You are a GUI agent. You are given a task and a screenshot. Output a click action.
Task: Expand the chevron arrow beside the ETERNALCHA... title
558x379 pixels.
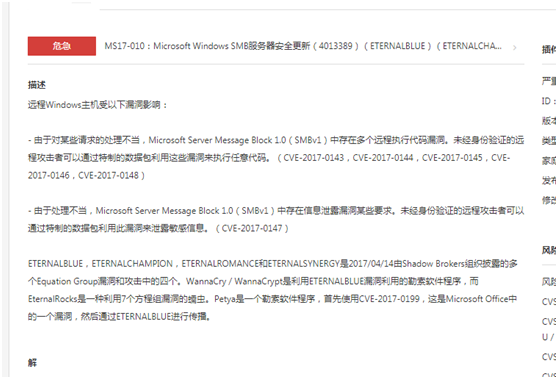point(515,47)
